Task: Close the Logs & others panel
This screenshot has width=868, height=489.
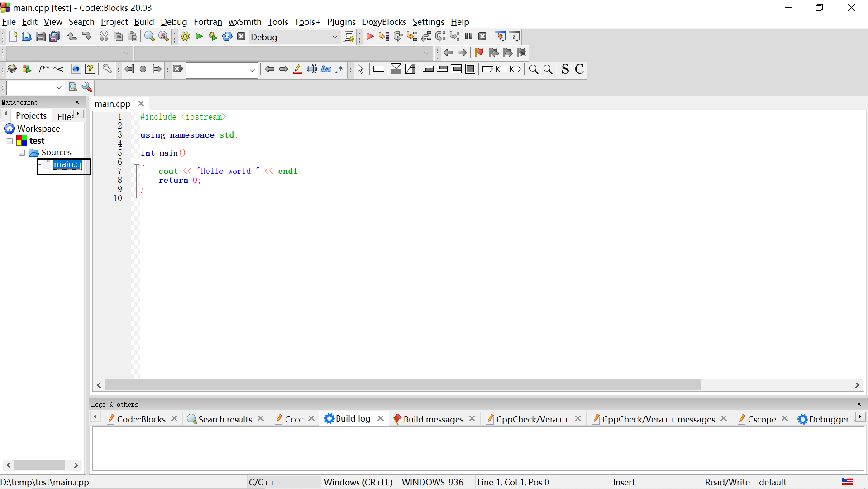Action: [x=859, y=404]
